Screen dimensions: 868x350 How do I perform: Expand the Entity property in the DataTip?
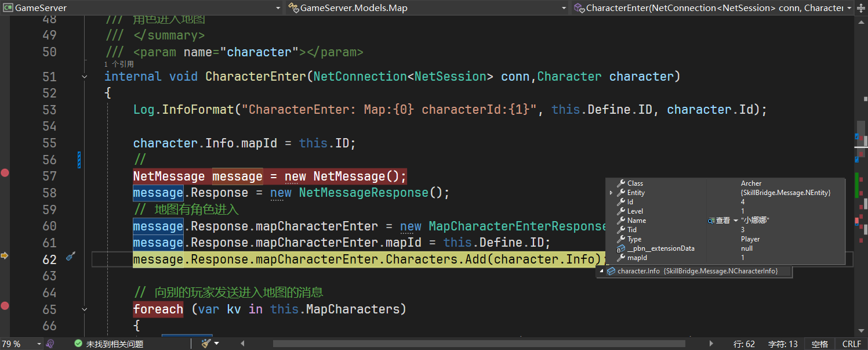click(x=611, y=193)
